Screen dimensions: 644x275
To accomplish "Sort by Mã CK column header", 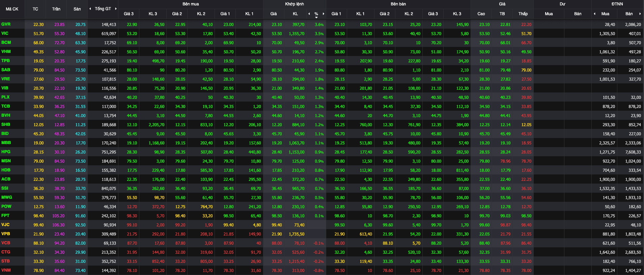I will [12, 9].
